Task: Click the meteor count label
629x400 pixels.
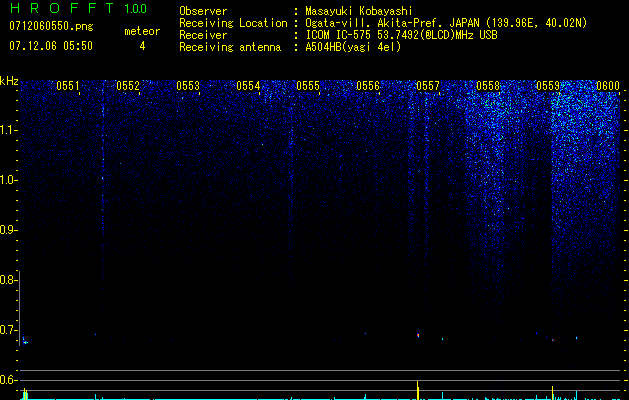Action: click(142, 31)
